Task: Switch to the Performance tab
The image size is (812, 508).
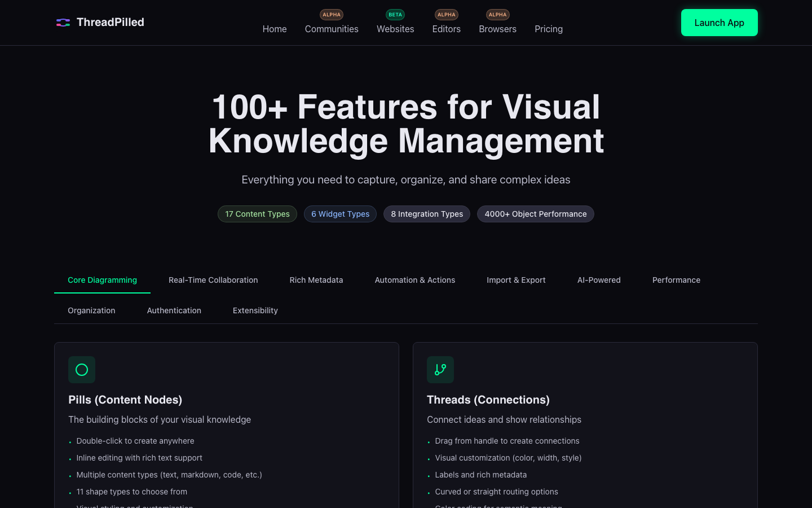Action: click(x=676, y=280)
